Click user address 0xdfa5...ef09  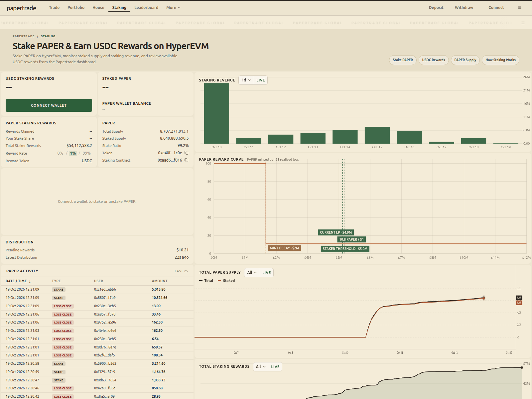pyautogui.click(x=104, y=397)
